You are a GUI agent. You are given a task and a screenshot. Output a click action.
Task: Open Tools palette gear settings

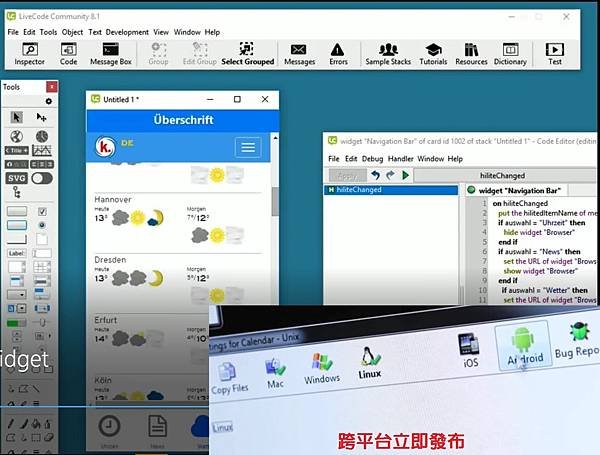point(49,101)
